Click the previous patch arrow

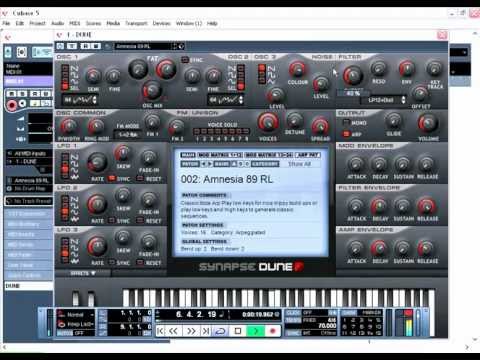(204, 164)
